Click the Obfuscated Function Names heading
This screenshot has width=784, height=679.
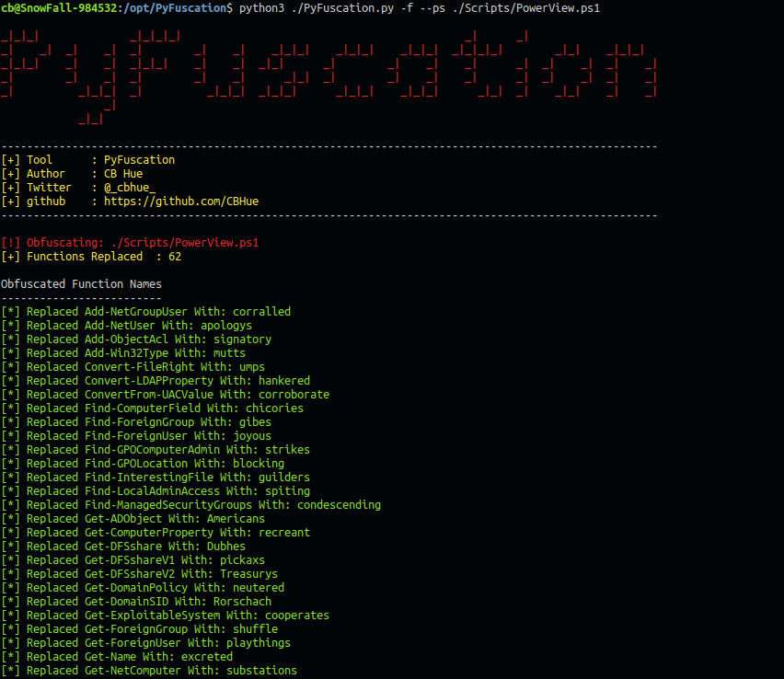82,284
